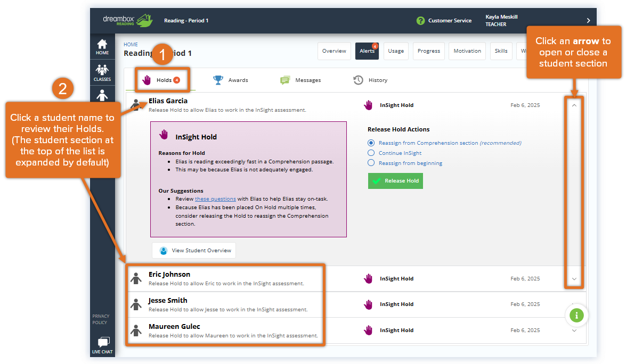Click InSight Hold label in Maureen Gulec row
This screenshot has height=364, width=626.
coord(396,330)
